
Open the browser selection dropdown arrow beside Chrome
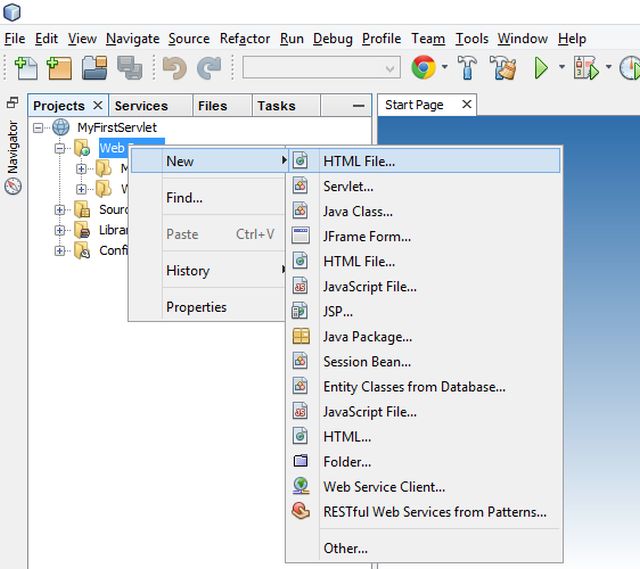point(444,67)
